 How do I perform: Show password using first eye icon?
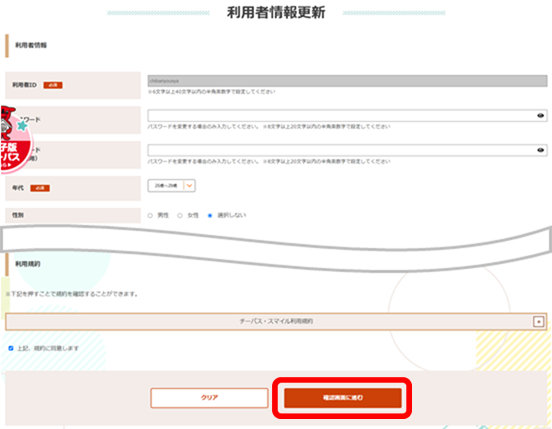pyautogui.click(x=540, y=115)
